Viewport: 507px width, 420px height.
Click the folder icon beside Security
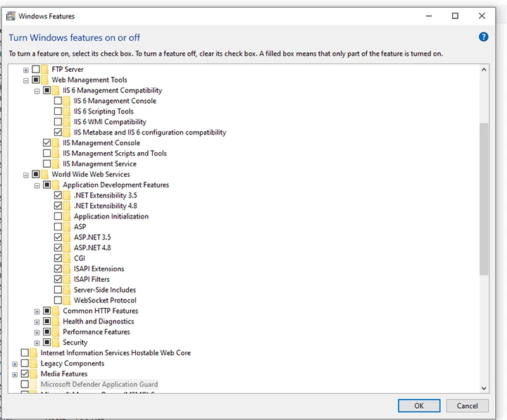56,342
